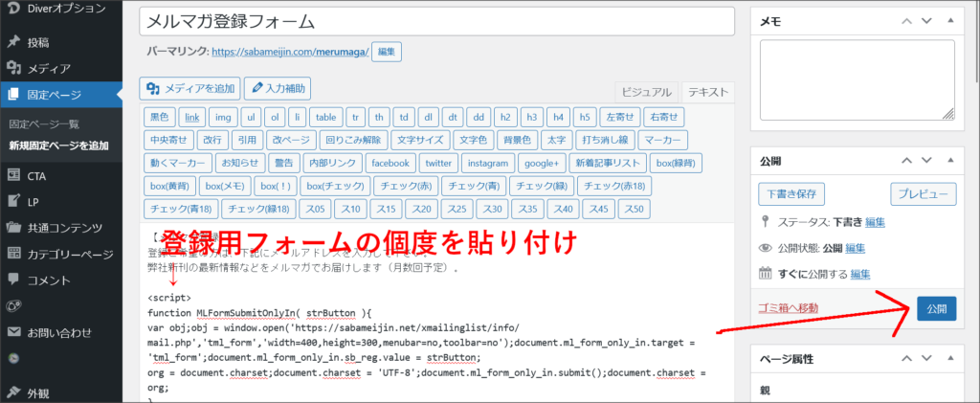Click the blue 公開 publish button
The image size is (980, 403).
(936, 308)
